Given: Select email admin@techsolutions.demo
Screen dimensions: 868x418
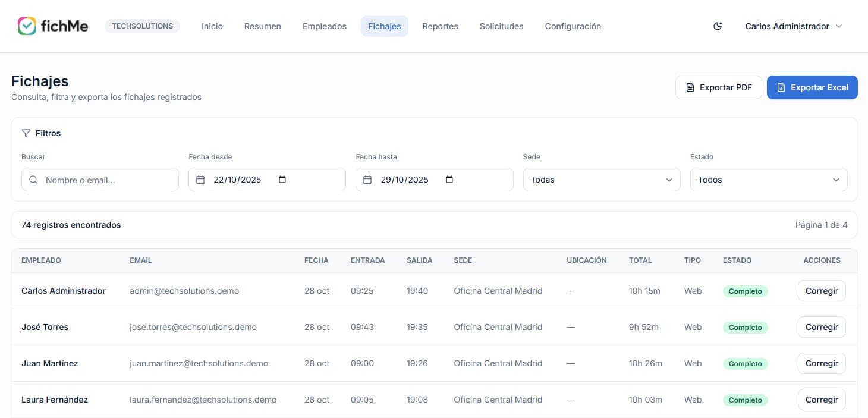Looking at the screenshot, I should (x=184, y=291).
